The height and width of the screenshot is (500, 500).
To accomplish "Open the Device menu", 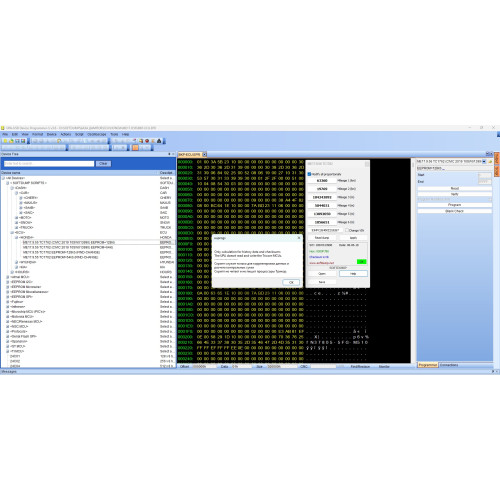I will click(x=52, y=134).
